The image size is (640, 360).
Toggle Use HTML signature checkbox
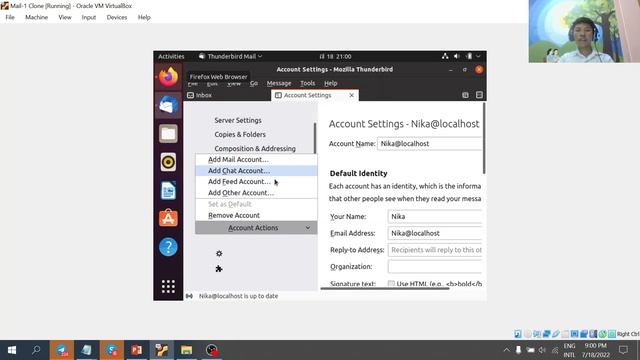(391, 283)
